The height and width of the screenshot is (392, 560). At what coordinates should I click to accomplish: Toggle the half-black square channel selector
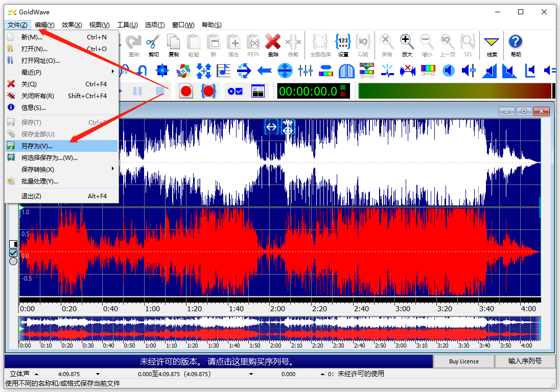[x=13, y=244]
